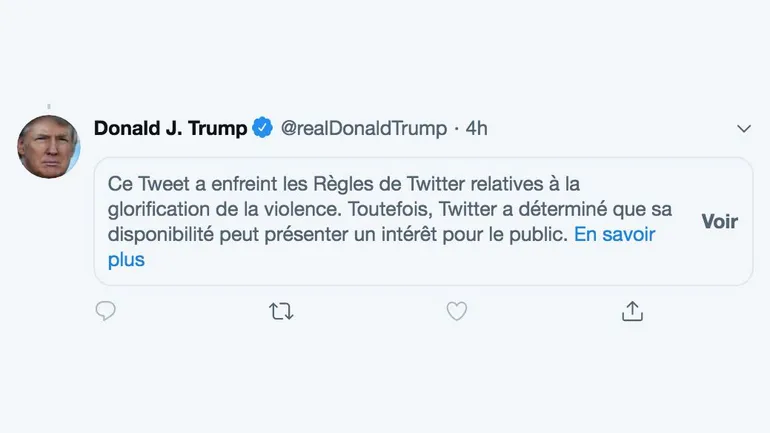Click the reply speech bubble icon
770x433 pixels.
pos(105,312)
